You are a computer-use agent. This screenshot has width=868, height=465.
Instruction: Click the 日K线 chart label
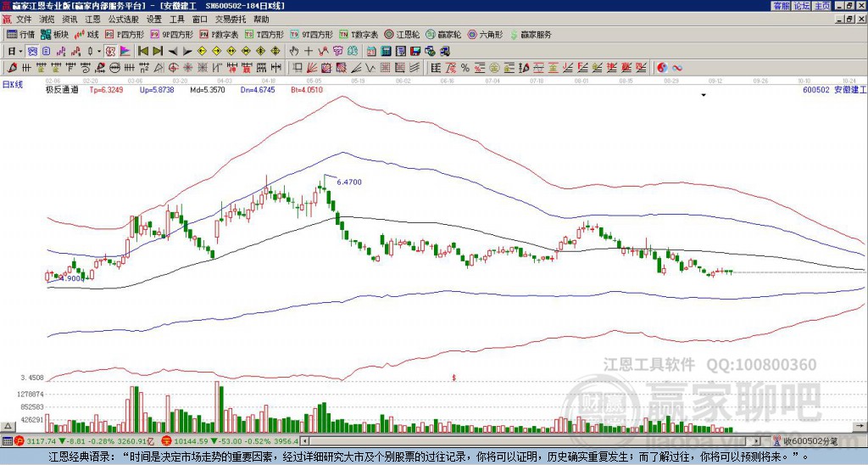[x=13, y=85]
